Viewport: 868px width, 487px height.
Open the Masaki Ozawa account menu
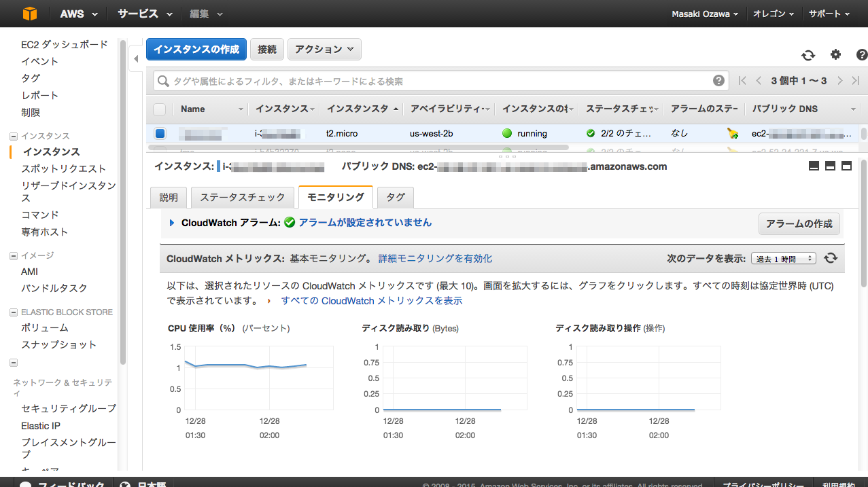pyautogui.click(x=705, y=14)
